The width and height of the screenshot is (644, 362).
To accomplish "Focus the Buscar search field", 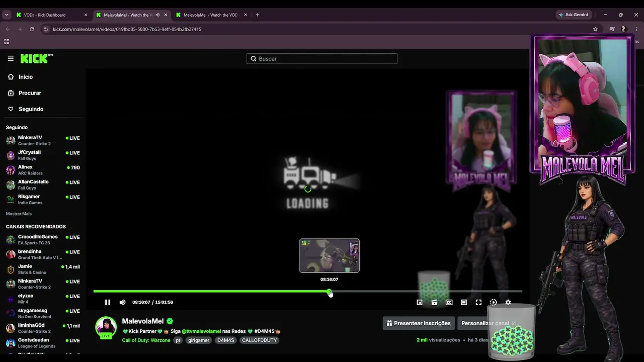I will click(322, 59).
